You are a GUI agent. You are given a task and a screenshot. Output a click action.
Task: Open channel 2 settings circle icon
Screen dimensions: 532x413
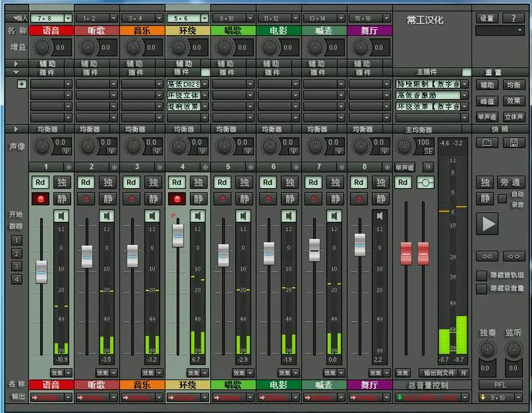115,167
